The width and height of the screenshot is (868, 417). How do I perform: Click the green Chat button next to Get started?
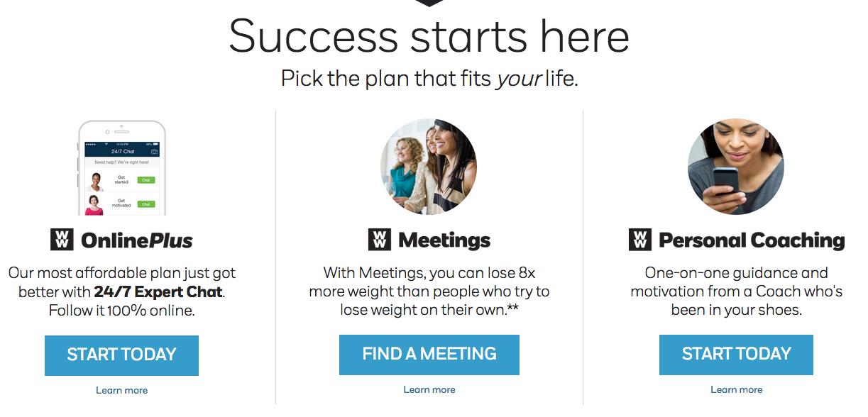click(x=146, y=180)
